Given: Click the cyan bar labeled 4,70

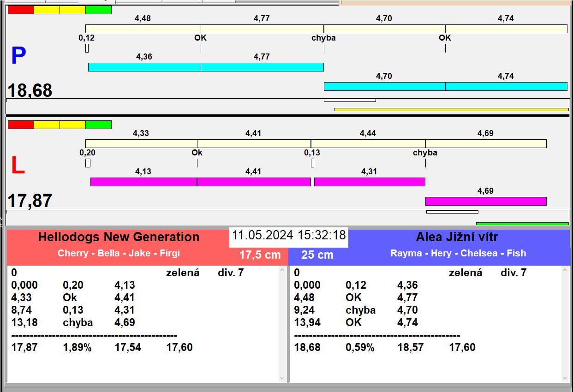Looking at the screenshot, I should click(384, 87).
